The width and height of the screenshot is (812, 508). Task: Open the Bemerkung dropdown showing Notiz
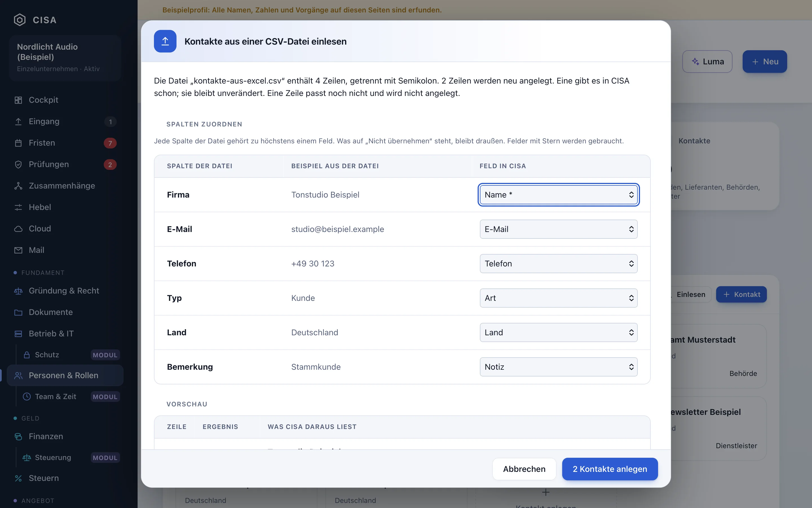click(559, 367)
